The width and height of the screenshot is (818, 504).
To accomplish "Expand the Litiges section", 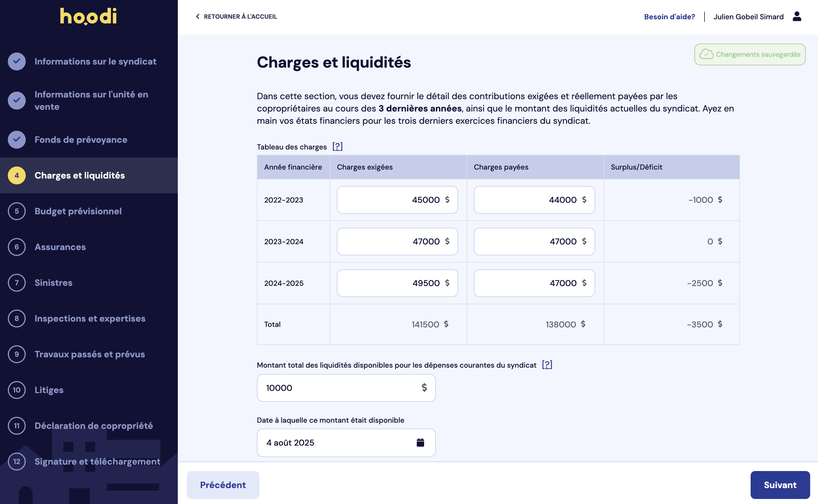I will (49, 390).
